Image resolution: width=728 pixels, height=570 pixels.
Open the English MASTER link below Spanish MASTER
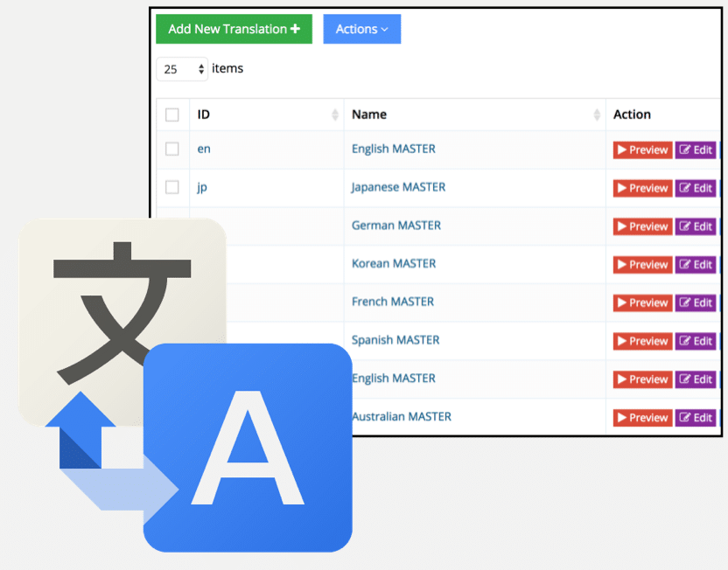pos(394,379)
